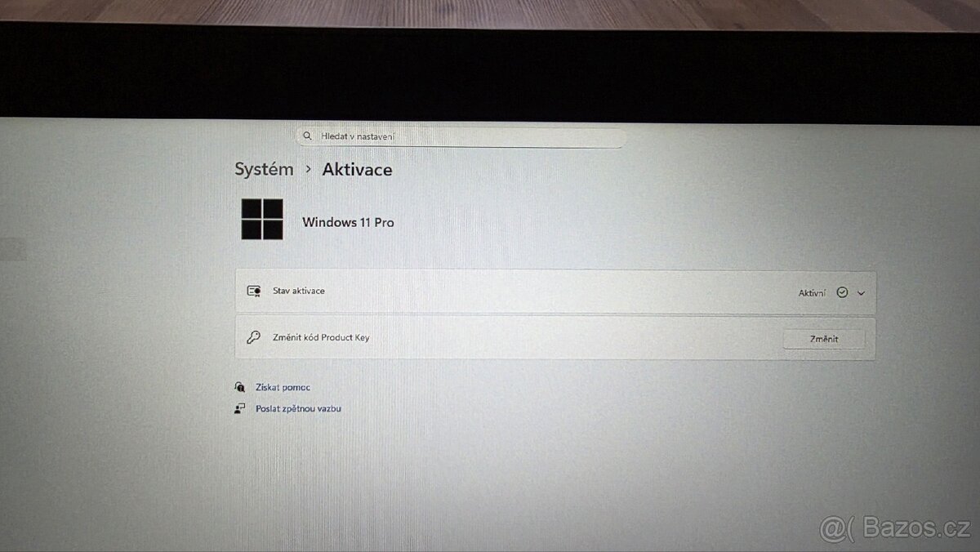Screen dimensions: 980x552
Task: Open the Získat pomoc link
Action: 283,387
